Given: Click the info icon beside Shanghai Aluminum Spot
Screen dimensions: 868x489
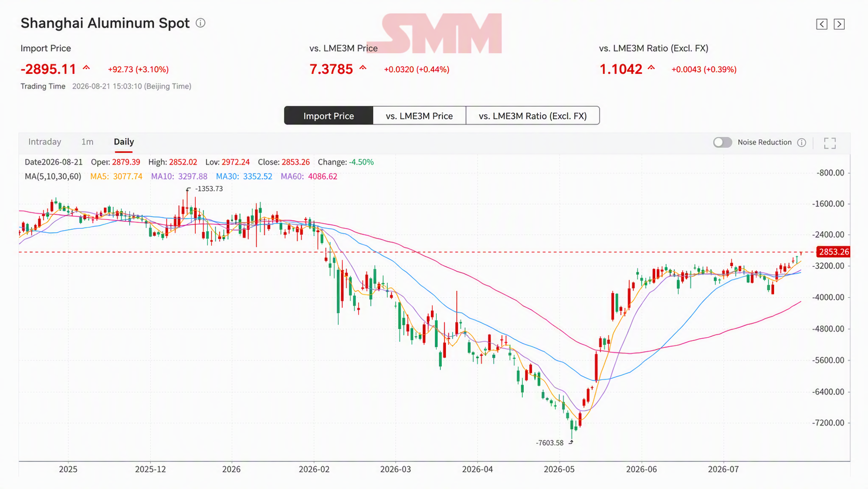Looking at the screenshot, I should [200, 23].
